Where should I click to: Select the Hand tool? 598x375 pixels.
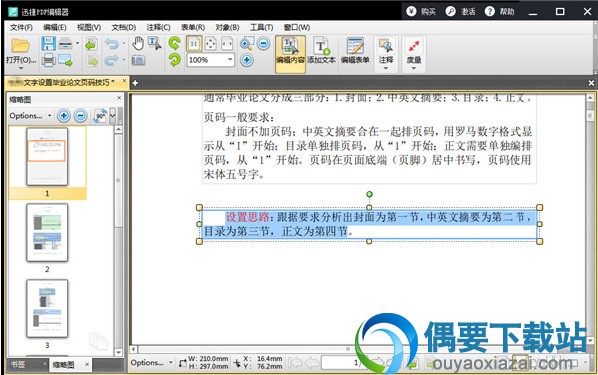pos(138,43)
